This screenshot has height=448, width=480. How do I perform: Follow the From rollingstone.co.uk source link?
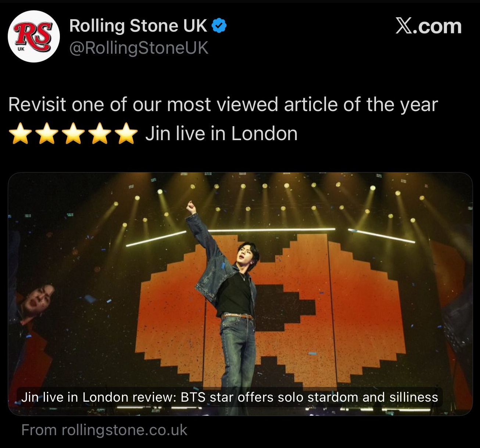click(104, 430)
